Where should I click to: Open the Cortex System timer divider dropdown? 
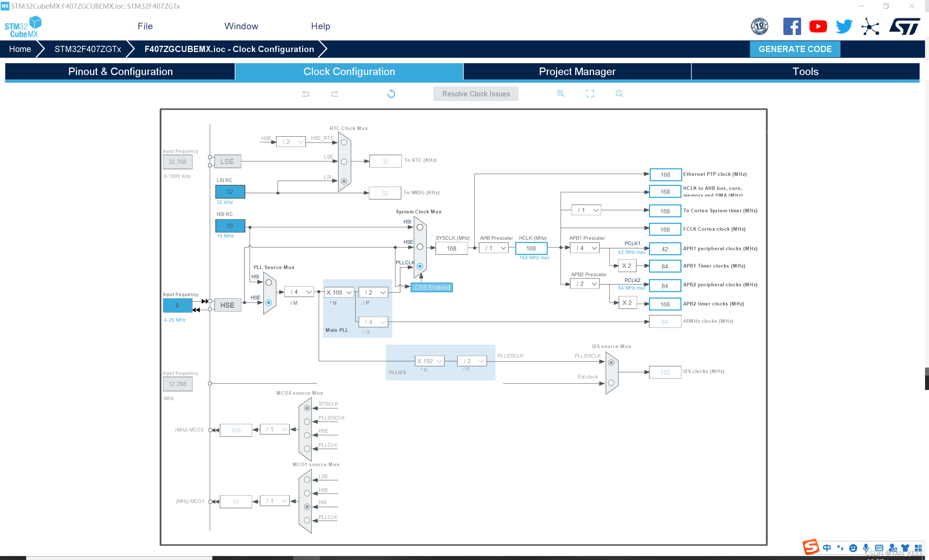pos(586,210)
